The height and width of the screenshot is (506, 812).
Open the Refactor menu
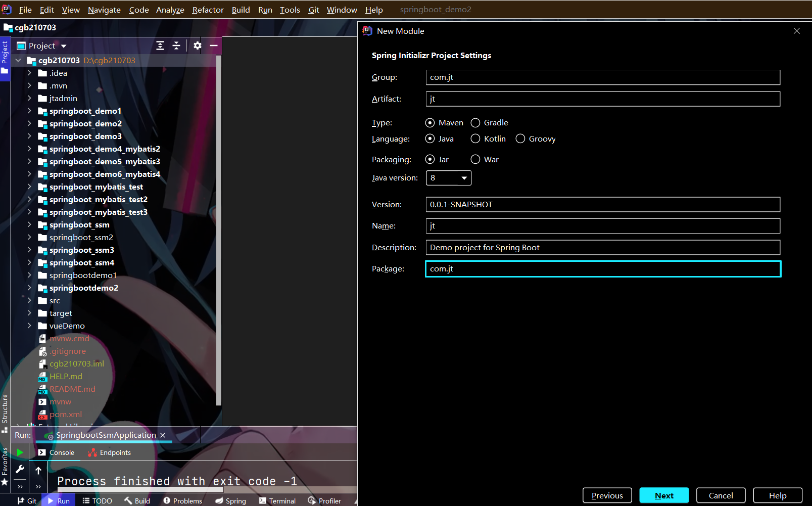(208, 10)
